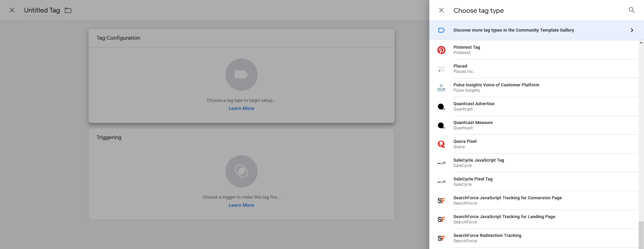Click the tag placeholder circle in Tag Configuration
The image size is (644, 249).
click(x=241, y=75)
